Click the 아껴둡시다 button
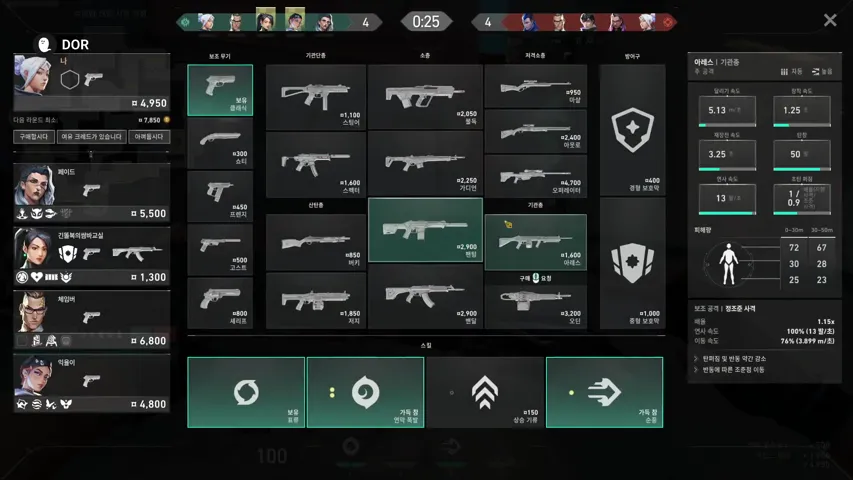 point(149,137)
